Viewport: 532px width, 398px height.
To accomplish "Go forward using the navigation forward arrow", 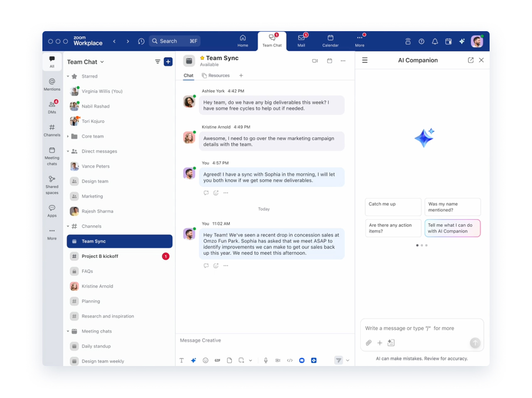I will (128, 41).
